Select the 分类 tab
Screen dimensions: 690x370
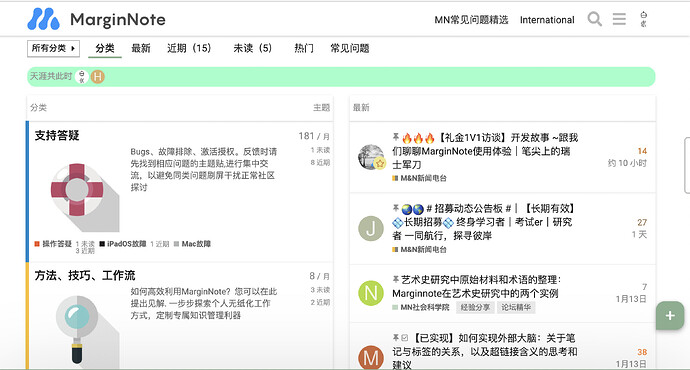(x=105, y=48)
